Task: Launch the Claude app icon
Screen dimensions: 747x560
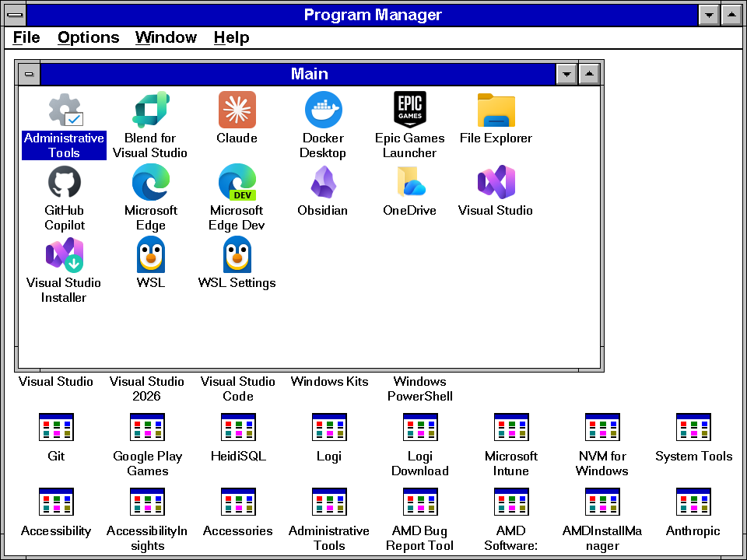Action: tap(237, 110)
